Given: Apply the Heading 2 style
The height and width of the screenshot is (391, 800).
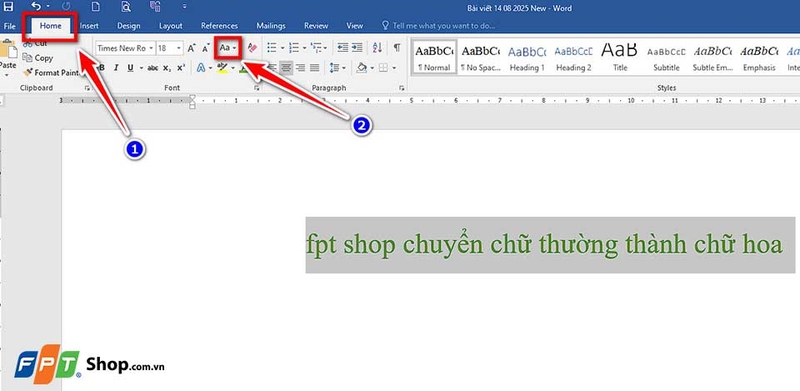Looking at the screenshot, I should tap(573, 58).
